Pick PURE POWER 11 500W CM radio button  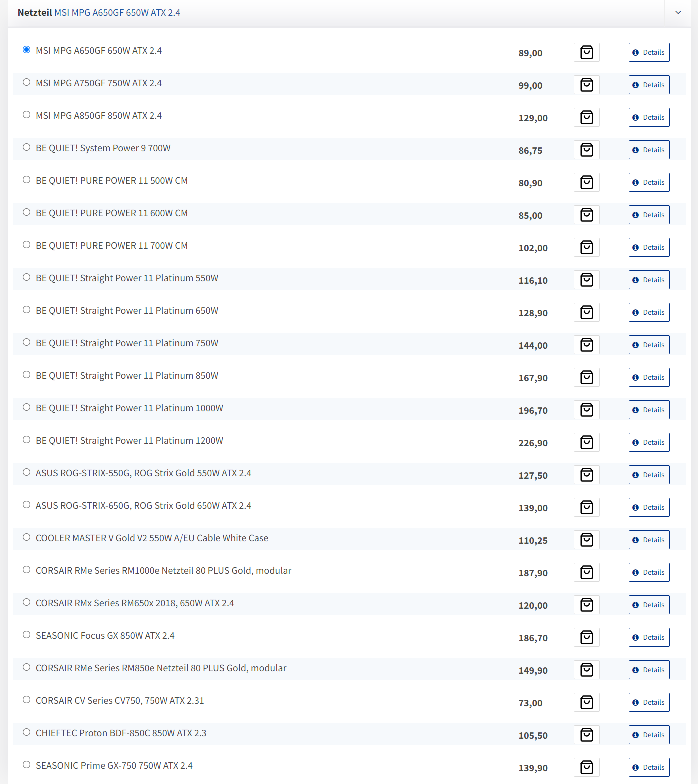point(27,180)
